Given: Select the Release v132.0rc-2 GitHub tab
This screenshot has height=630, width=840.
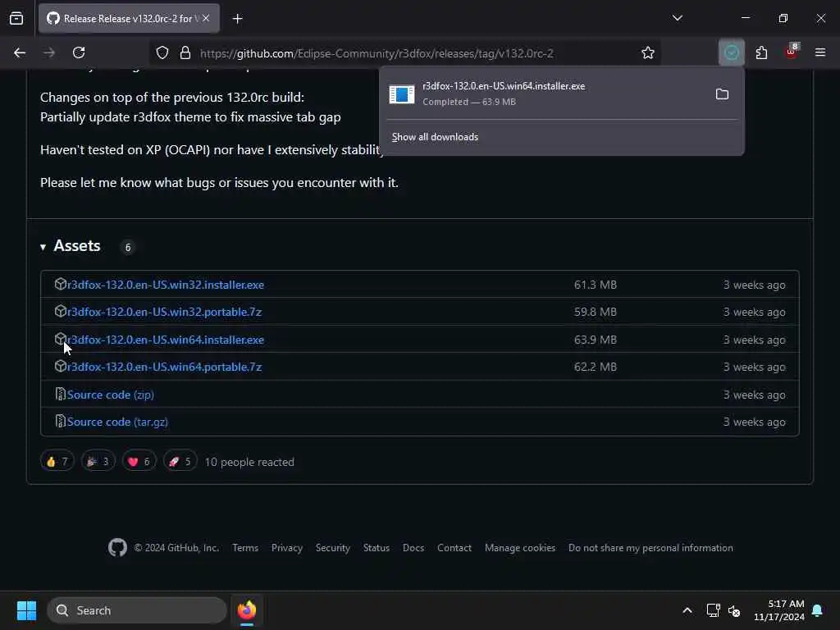Looking at the screenshot, I should (129, 18).
